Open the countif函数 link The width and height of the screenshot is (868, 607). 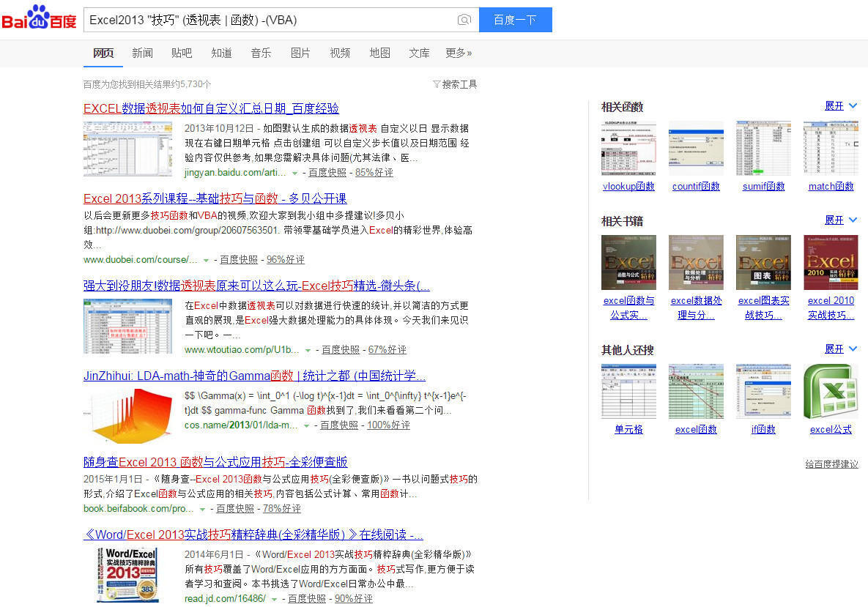click(696, 187)
